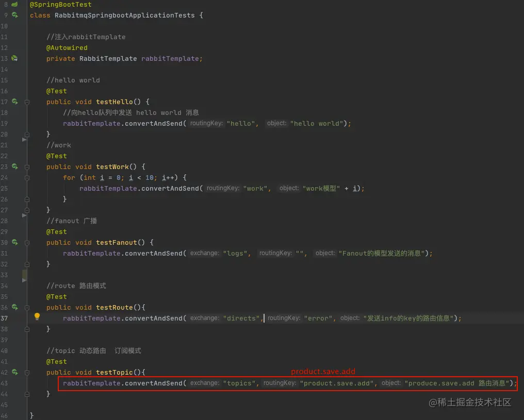The width and height of the screenshot is (524, 420).
Task: Click the //hello world comment
Action: [x=73, y=80]
